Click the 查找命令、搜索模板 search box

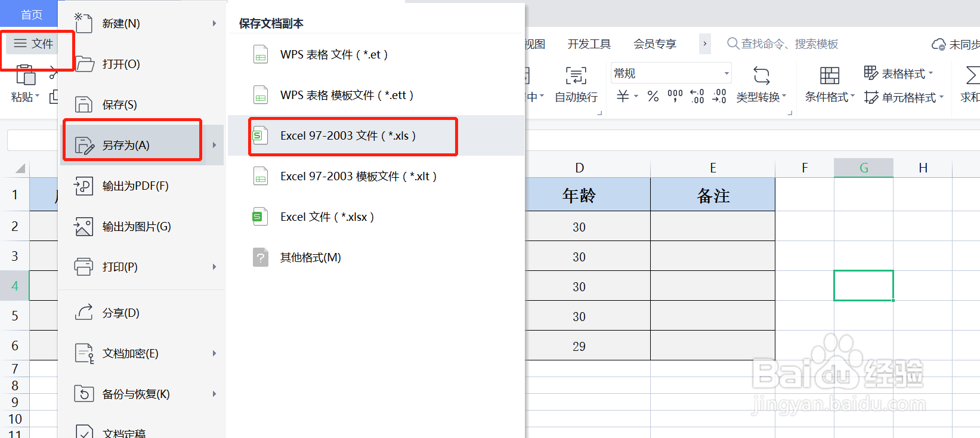(x=783, y=44)
